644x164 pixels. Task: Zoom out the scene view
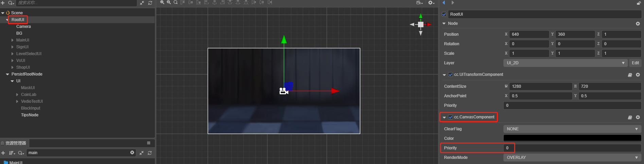169,2
